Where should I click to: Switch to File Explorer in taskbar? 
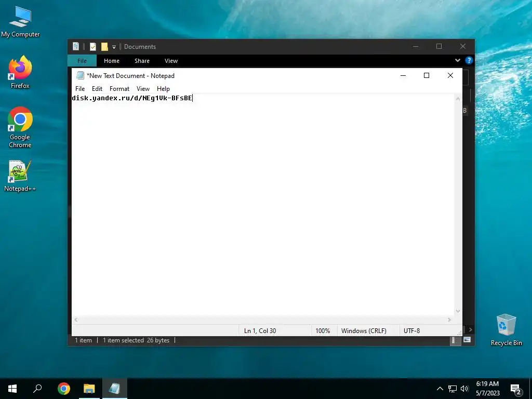(x=89, y=389)
